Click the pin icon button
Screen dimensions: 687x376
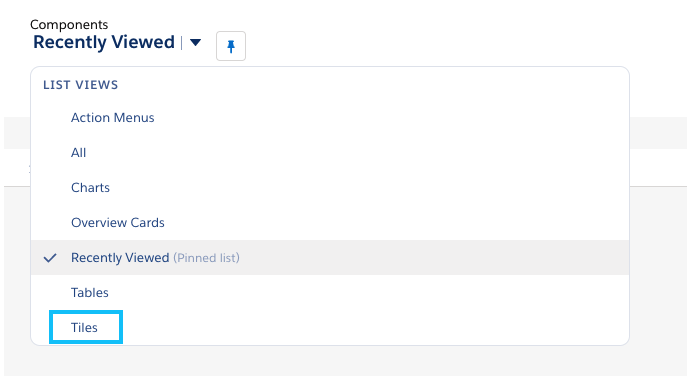click(231, 46)
